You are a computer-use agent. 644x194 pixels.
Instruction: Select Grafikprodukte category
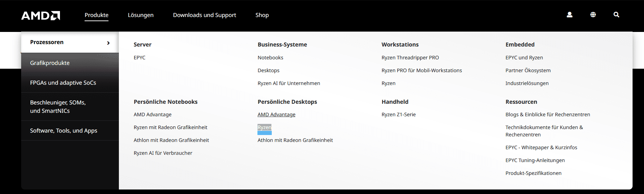[x=70, y=63]
